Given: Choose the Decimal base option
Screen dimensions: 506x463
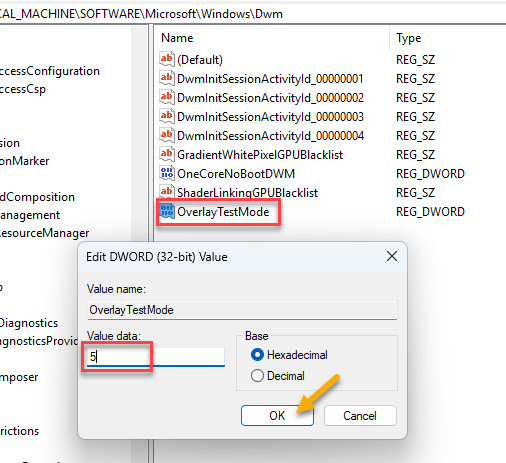Looking at the screenshot, I should point(277,376).
